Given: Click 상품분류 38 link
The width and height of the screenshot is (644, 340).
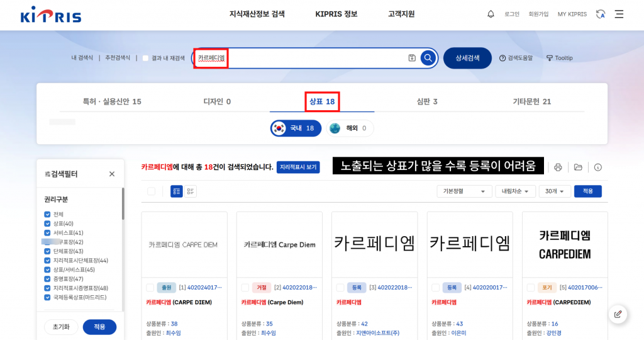Looking at the screenshot, I should click(x=174, y=324).
